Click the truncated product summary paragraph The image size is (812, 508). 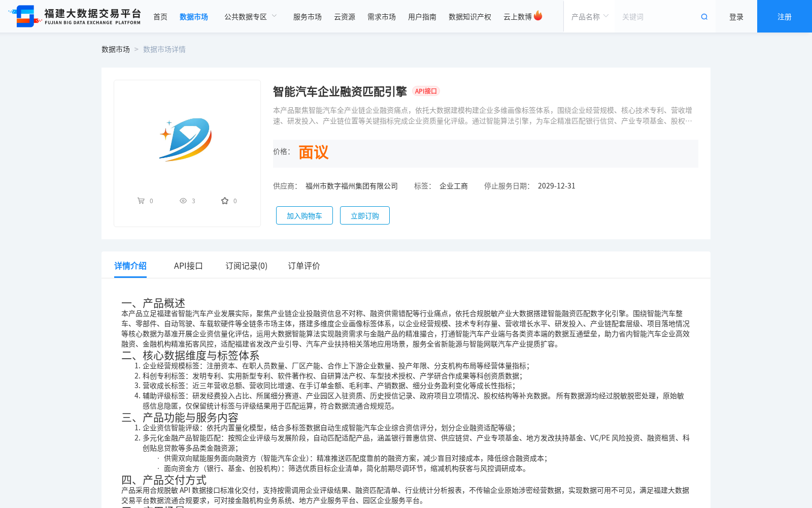point(483,116)
